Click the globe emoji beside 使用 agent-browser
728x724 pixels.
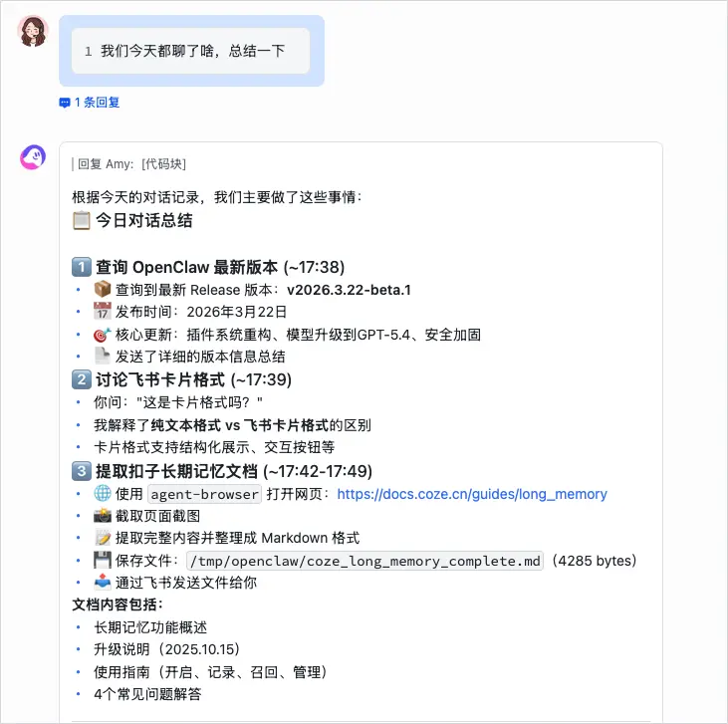tap(103, 493)
